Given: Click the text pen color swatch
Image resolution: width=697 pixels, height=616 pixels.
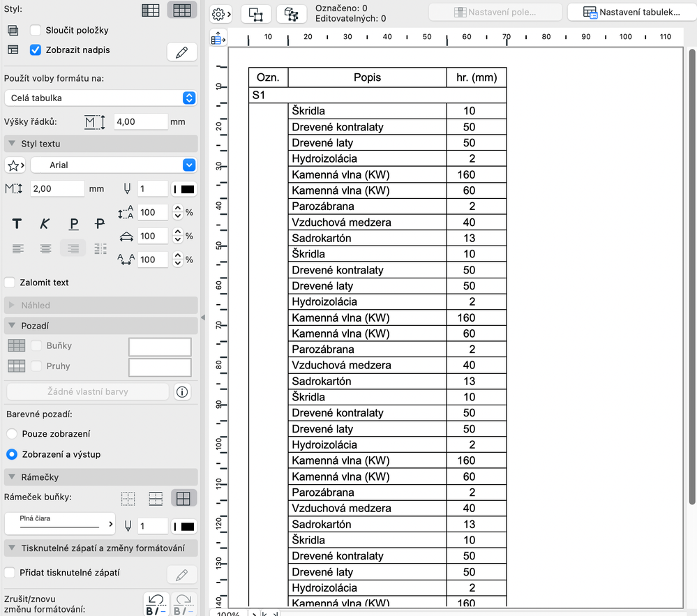Looking at the screenshot, I should pyautogui.click(x=184, y=189).
